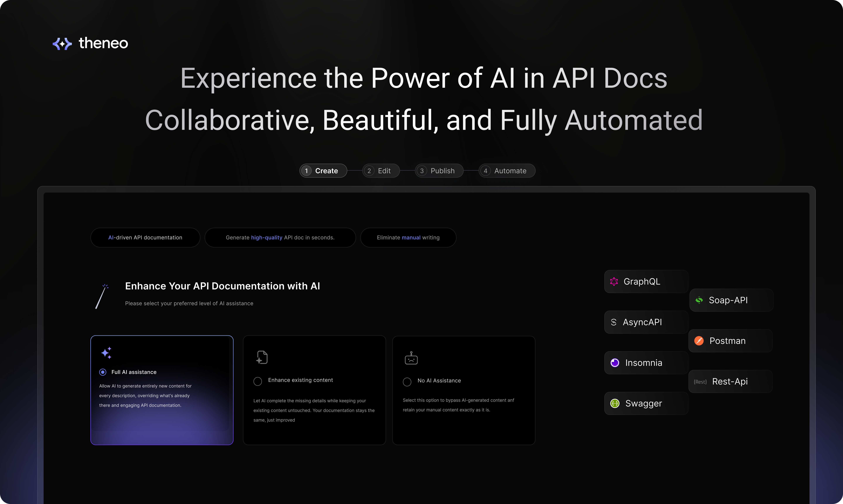Select the Full AI assistance radio button
Image resolution: width=843 pixels, height=504 pixels.
coord(103,372)
